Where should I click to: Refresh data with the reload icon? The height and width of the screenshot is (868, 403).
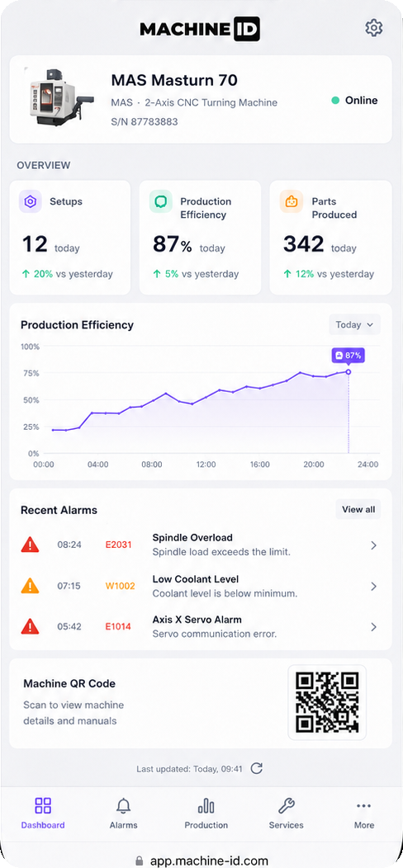tap(256, 768)
